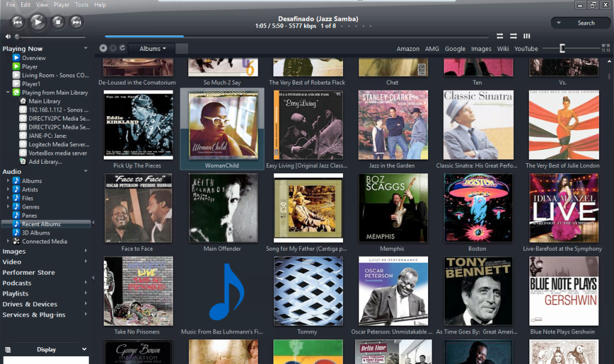Screen dimensions: 614x364
Task: Open Performer Store section
Action: pos(29,272)
